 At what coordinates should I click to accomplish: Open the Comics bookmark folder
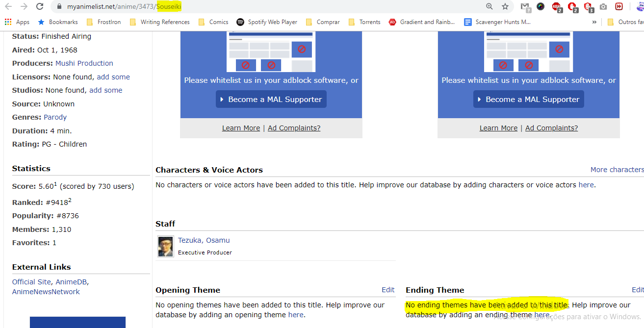coord(213,22)
